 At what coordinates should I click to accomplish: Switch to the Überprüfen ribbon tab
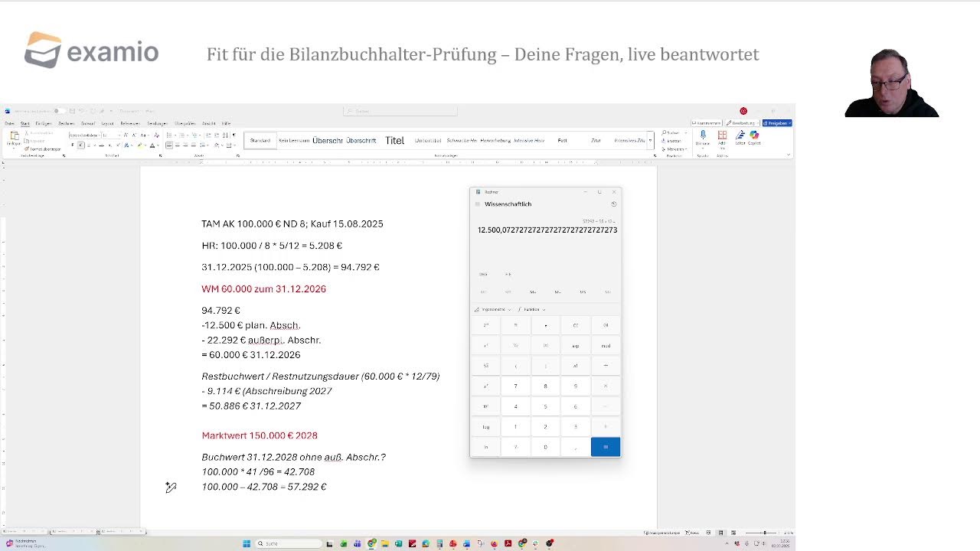(185, 123)
